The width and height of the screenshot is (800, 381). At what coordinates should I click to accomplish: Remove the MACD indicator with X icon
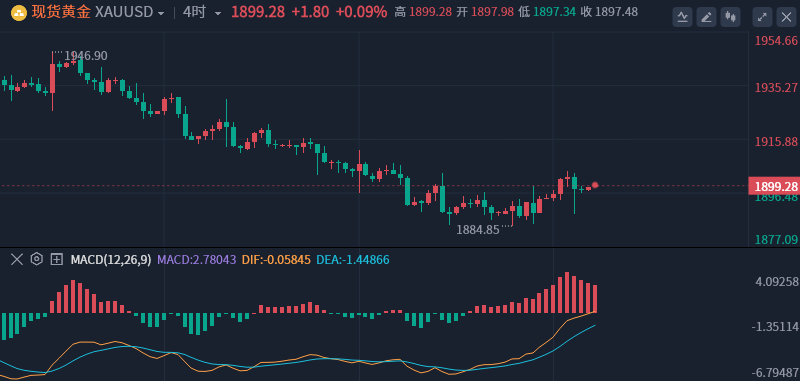(17, 260)
